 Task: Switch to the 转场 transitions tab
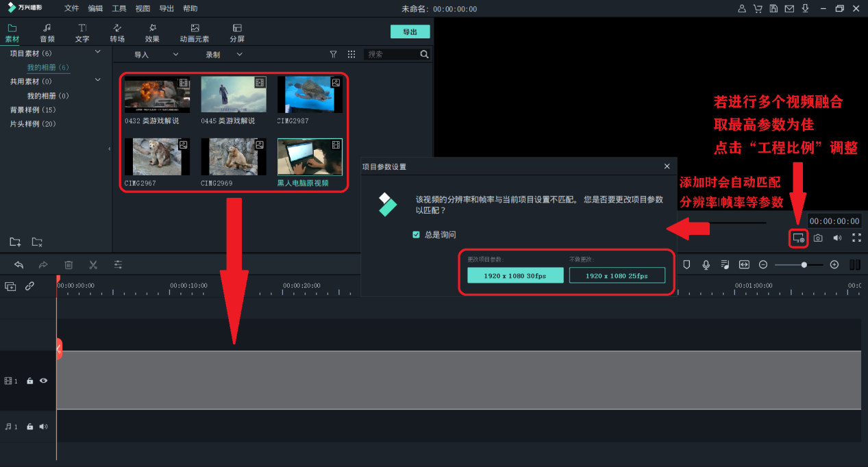point(116,31)
